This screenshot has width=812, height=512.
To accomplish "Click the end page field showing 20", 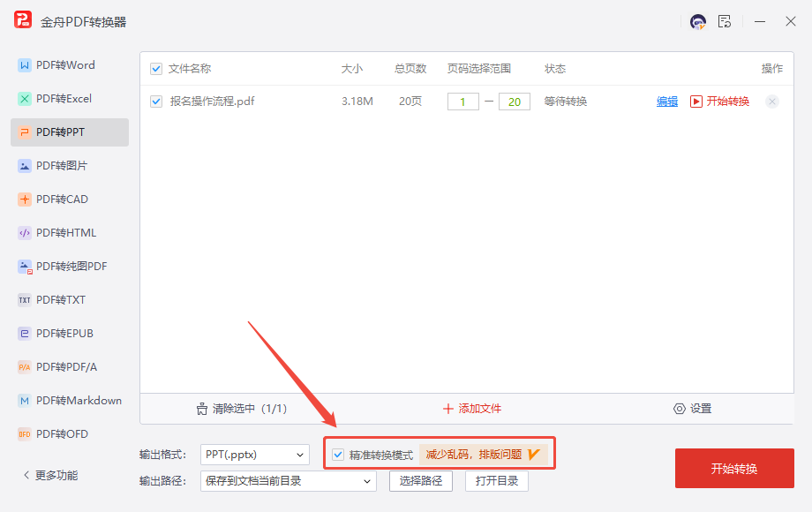I will 515,102.
